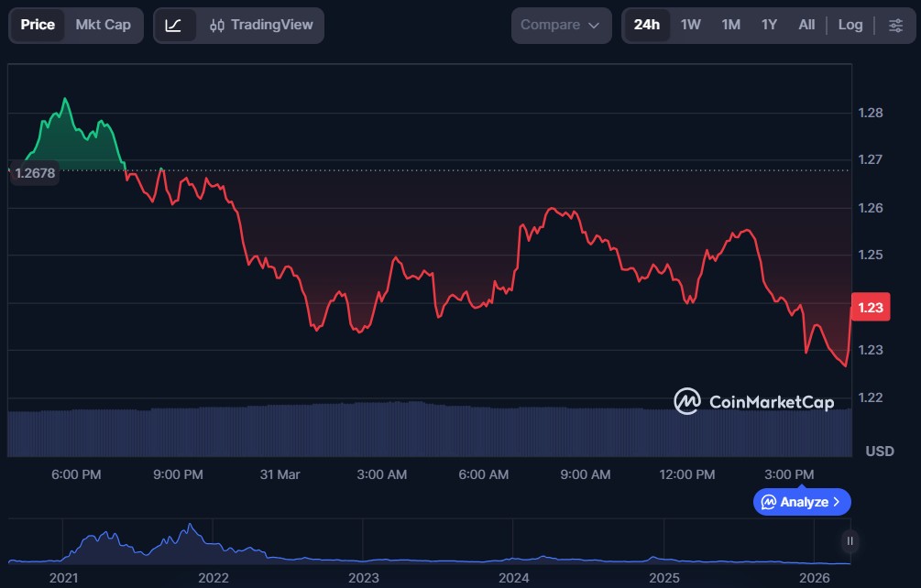Open chart settings sliders icon
The height and width of the screenshot is (588, 921).
pyautogui.click(x=895, y=25)
